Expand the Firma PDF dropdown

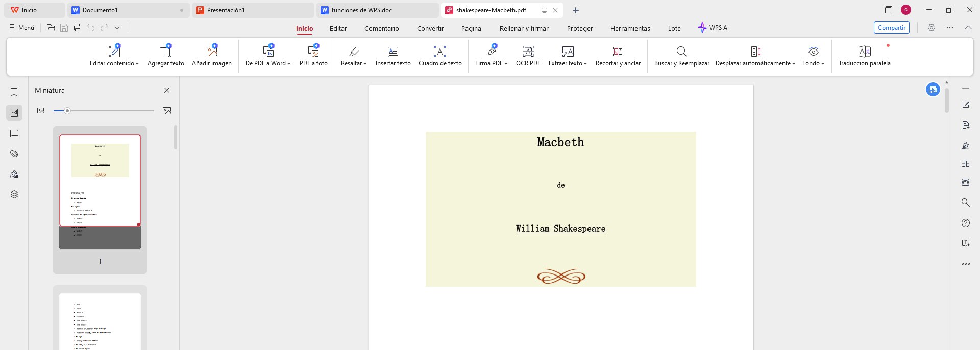coord(506,64)
